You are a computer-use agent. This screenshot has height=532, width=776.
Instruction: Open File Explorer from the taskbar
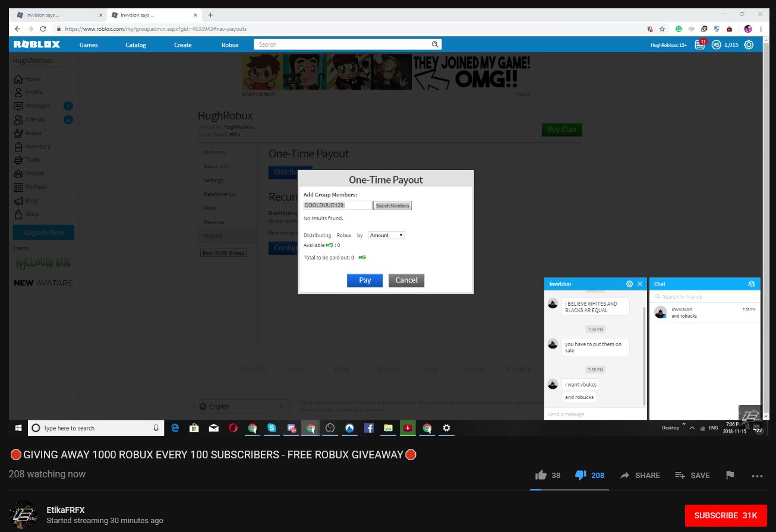coord(388,427)
